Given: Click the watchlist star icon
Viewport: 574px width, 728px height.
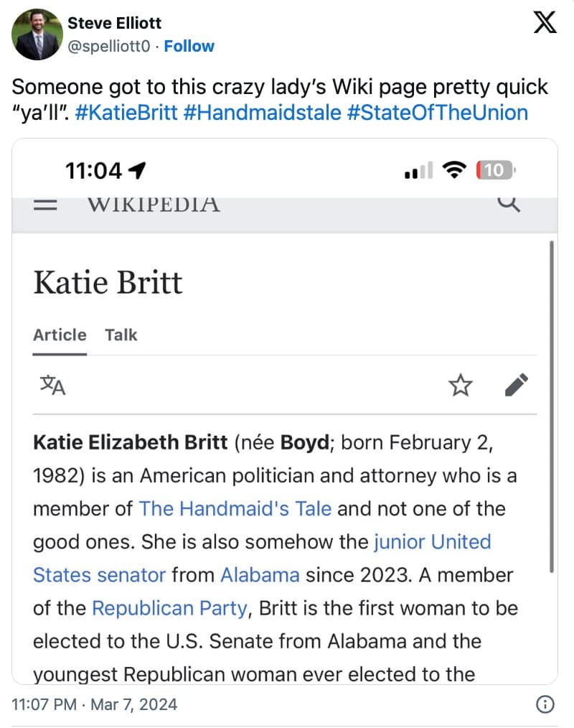Looking at the screenshot, I should coord(461,386).
